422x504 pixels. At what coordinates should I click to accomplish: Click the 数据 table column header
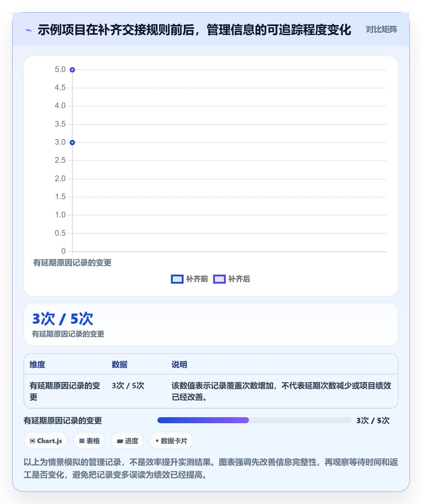coord(120,364)
